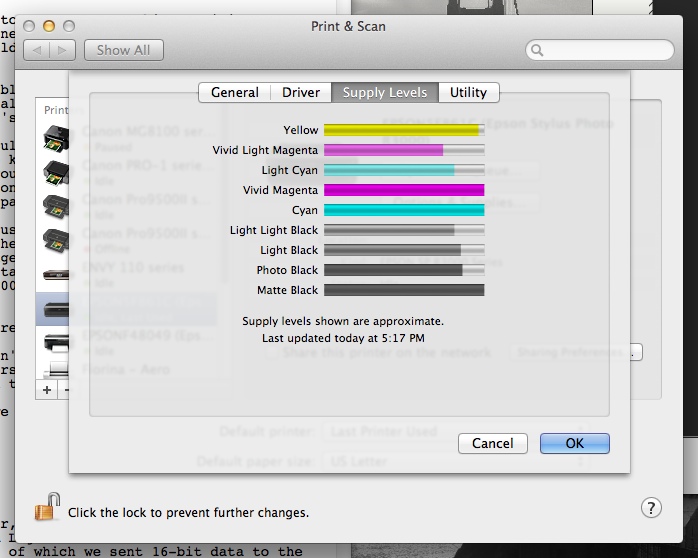Click the search field in the toolbar
Screen dimensions: 698x558
(x=600, y=49)
